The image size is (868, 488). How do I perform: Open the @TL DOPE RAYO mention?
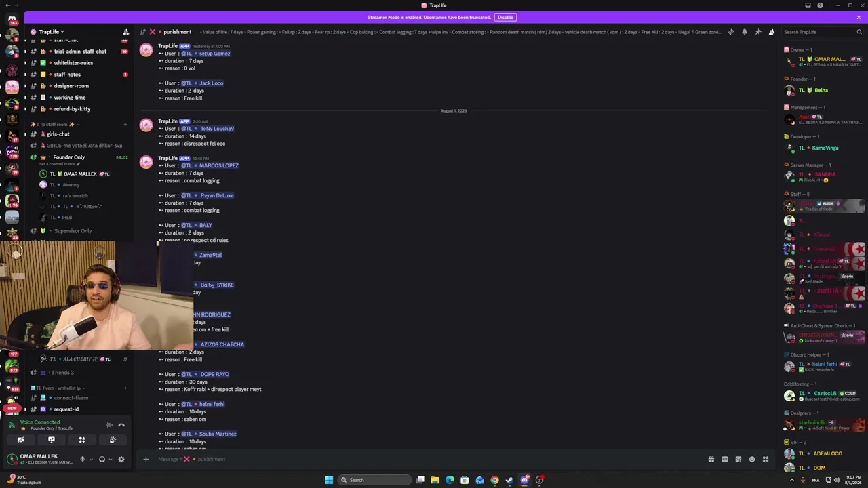[x=205, y=374]
